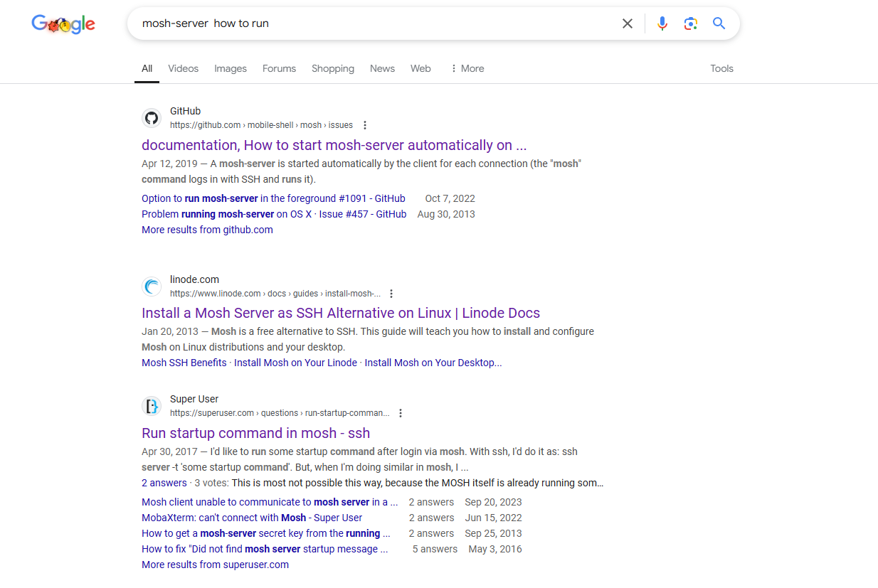
Task: Switch to the News tab
Action: coord(382,68)
